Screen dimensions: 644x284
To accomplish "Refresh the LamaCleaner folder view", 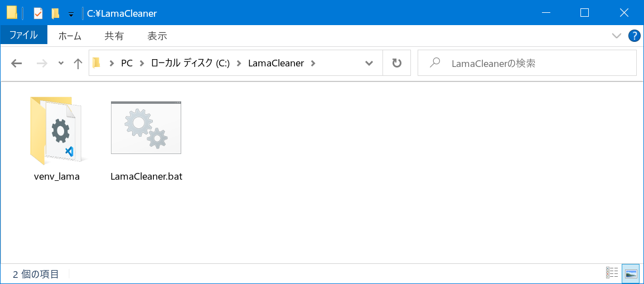I will coord(397,63).
